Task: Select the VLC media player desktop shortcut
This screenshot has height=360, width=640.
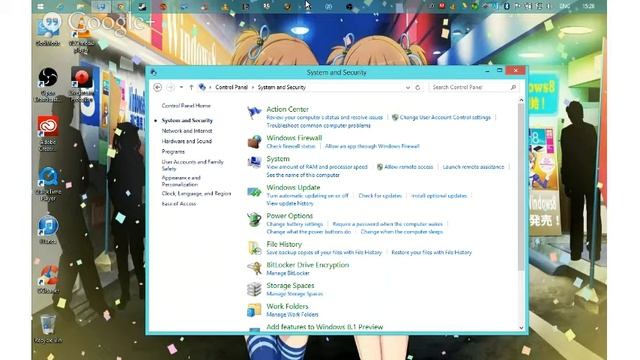Action: [82, 36]
